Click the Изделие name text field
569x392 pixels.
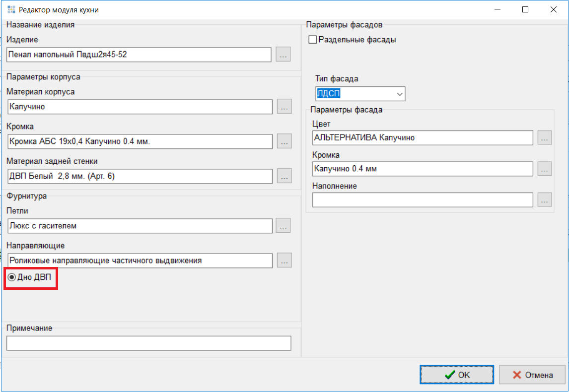pyautogui.click(x=139, y=55)
